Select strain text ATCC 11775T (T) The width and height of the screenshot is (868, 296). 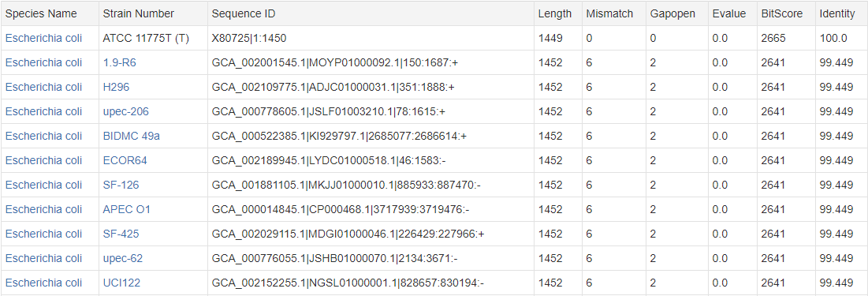(x=146, y=38)
